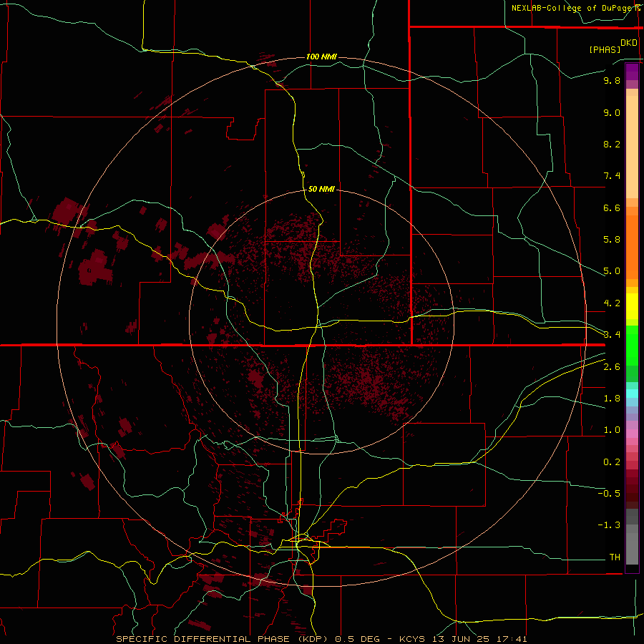The width and height of the screenshot is (644, 644).
Task: Select the 1.0 scale value
Action: click(612, 430)
